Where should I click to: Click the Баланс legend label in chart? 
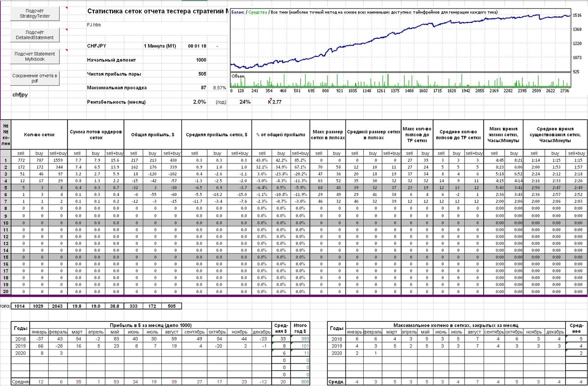click(x=237, y=12)
